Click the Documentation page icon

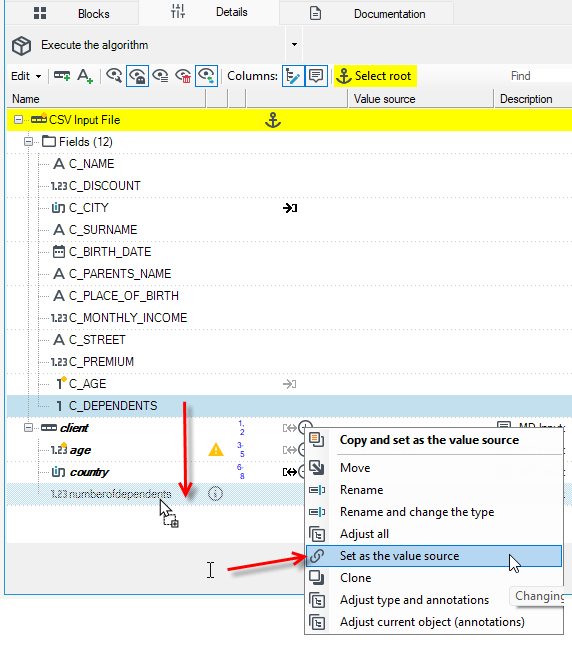(315, 13)
